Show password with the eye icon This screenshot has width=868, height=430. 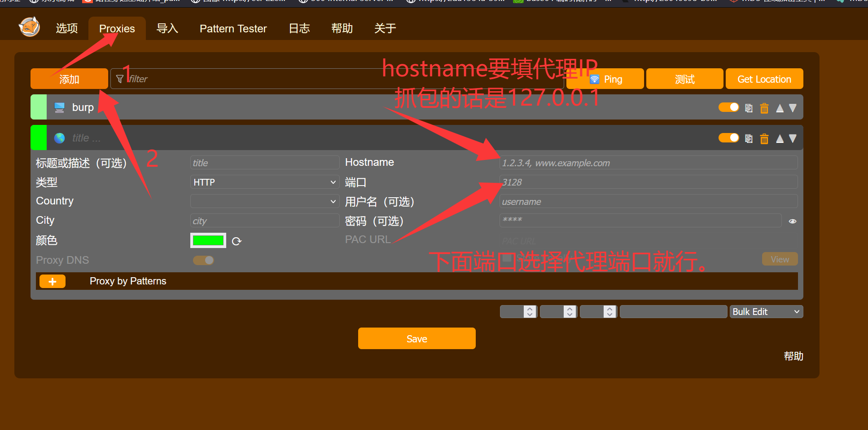793,221
